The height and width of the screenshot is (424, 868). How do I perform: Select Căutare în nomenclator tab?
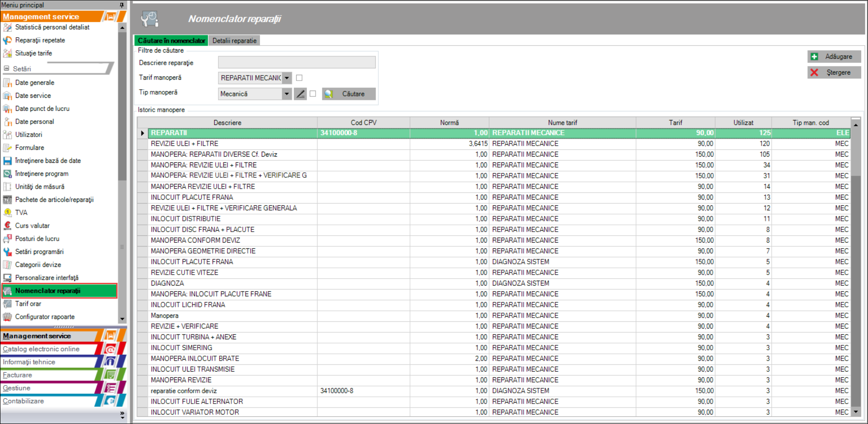pyautogui.click(x=171, y=41)
